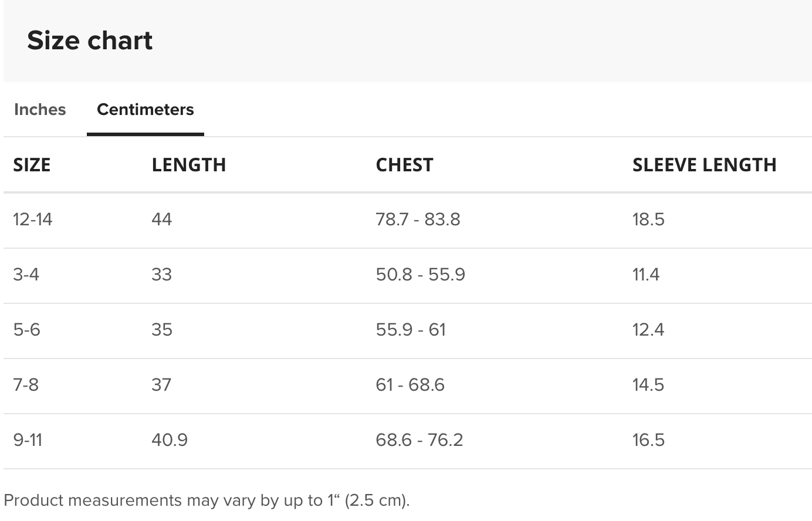
Task: Click the product measurements disclaimer text
Action: (207, 500)
